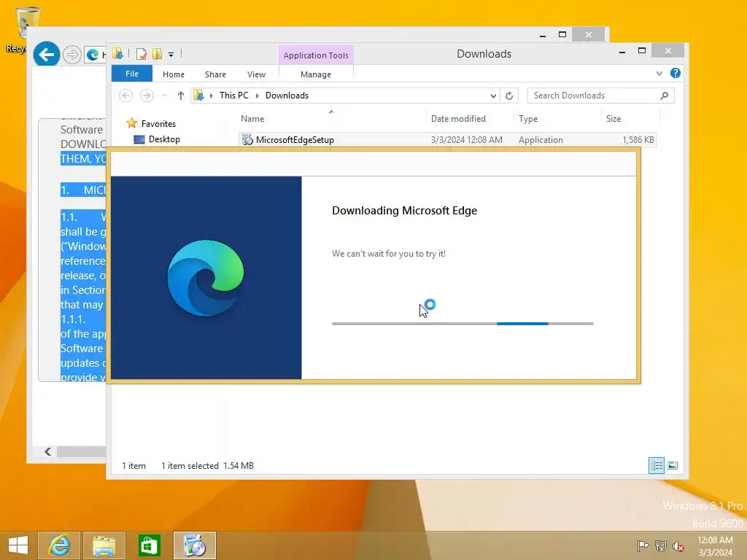Select the MicrosoftEdgeSetup file
The image size is (747, 560).
coord(447,139)
